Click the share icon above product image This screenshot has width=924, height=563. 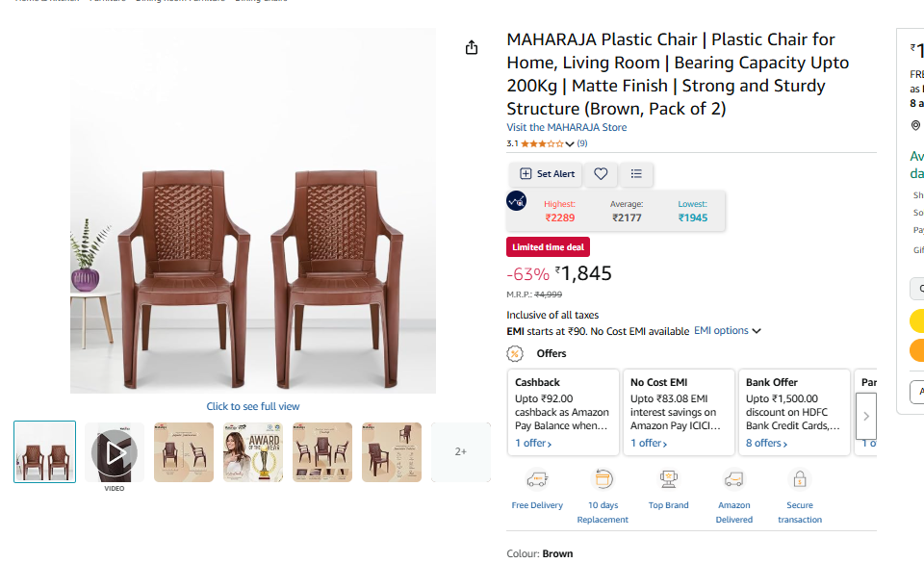[x=472, y=48]
